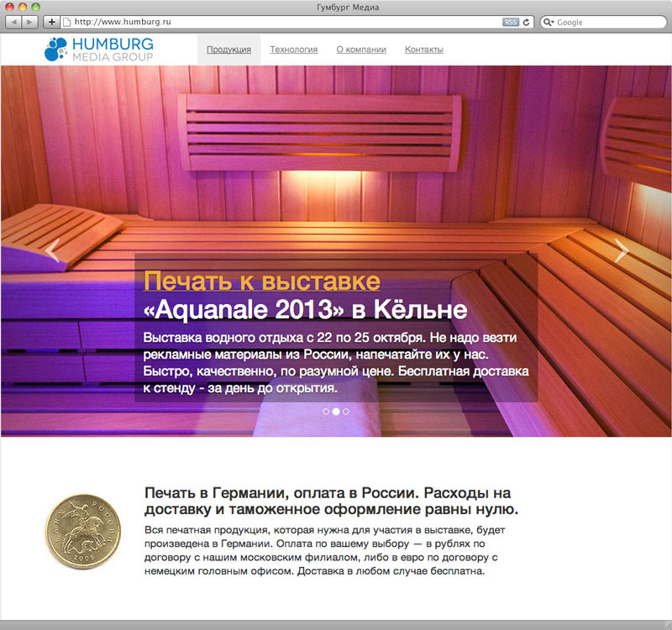Click heading Печать в Германии, оплата в России
This screenshot has height=630, width=672.
(331, 501)
